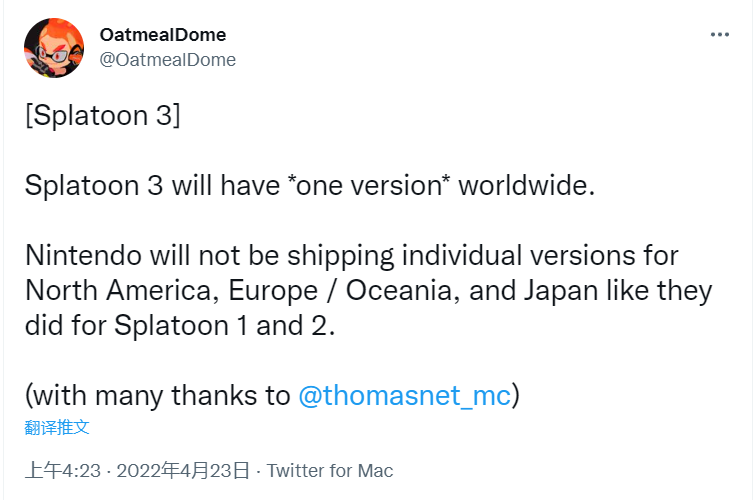This screenshot has height=500, width=754.
Task: Click OatmealDome's profile avatar picture
Action: pos(53,47)
